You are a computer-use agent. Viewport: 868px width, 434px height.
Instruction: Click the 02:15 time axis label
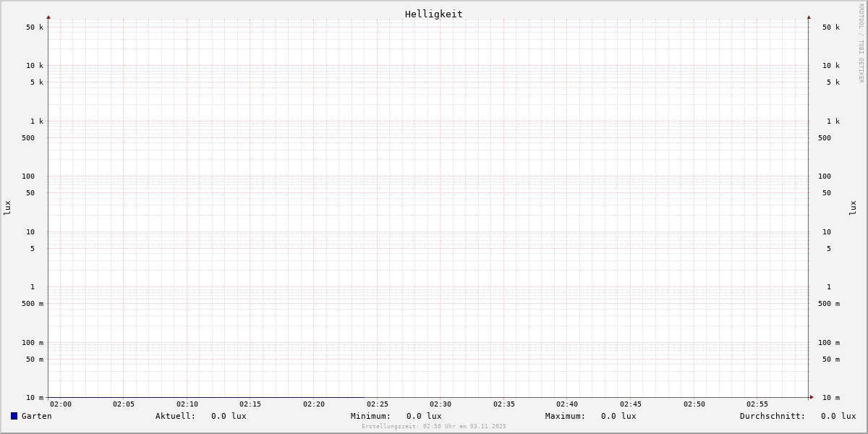coord(250,404)
